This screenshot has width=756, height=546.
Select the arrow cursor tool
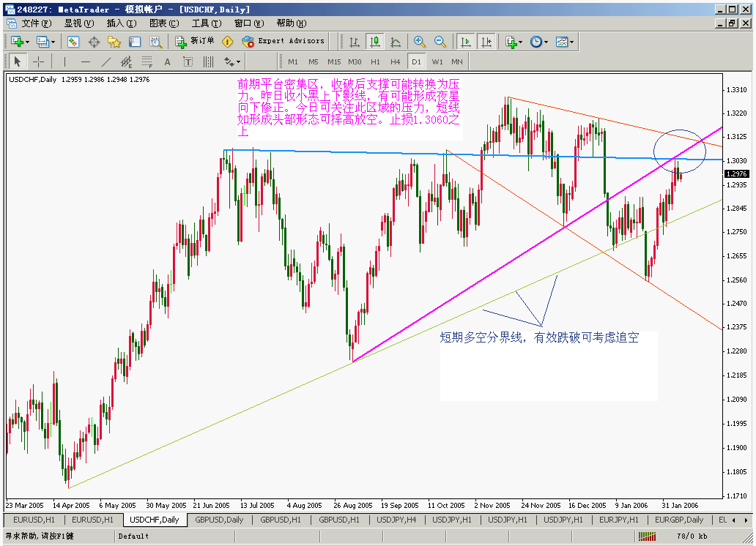tap(18, 61)
